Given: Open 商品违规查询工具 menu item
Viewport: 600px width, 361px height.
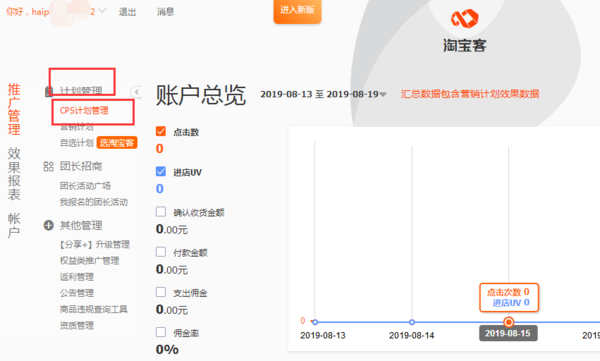Looking at the screenshot, I should (93, 309).
